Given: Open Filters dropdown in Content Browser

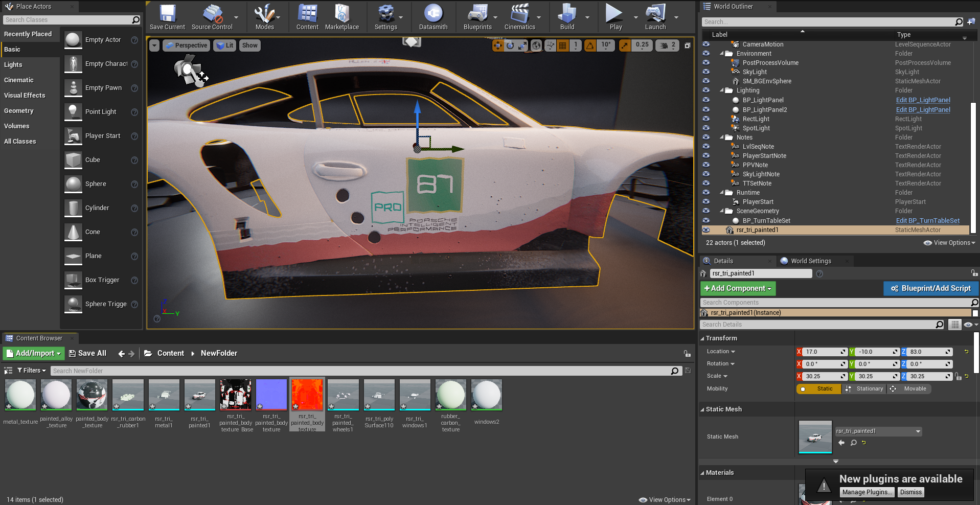Looking at the screenshot, I should 32,371.
